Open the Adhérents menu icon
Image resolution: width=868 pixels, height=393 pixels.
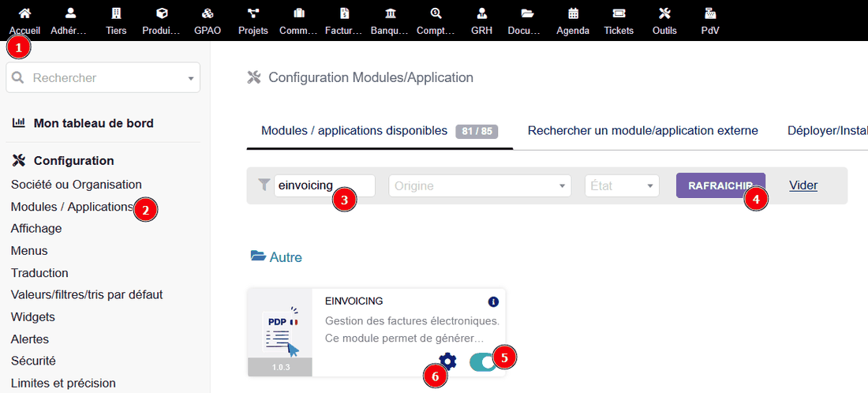coord(70,13)
